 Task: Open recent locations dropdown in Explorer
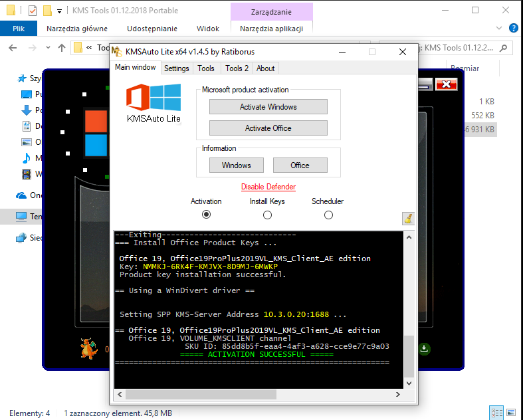click(x=48, y=48)
